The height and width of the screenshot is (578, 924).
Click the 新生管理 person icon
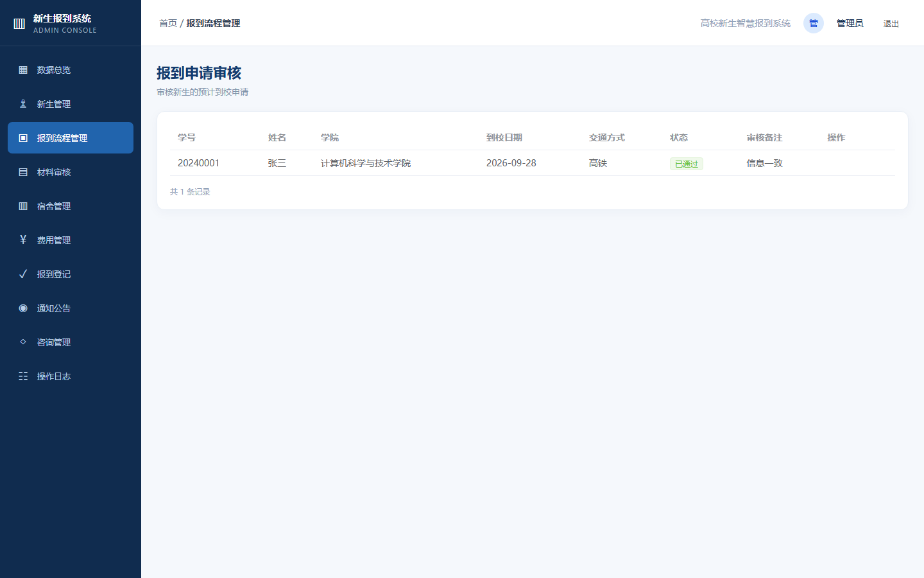(23, 104)
